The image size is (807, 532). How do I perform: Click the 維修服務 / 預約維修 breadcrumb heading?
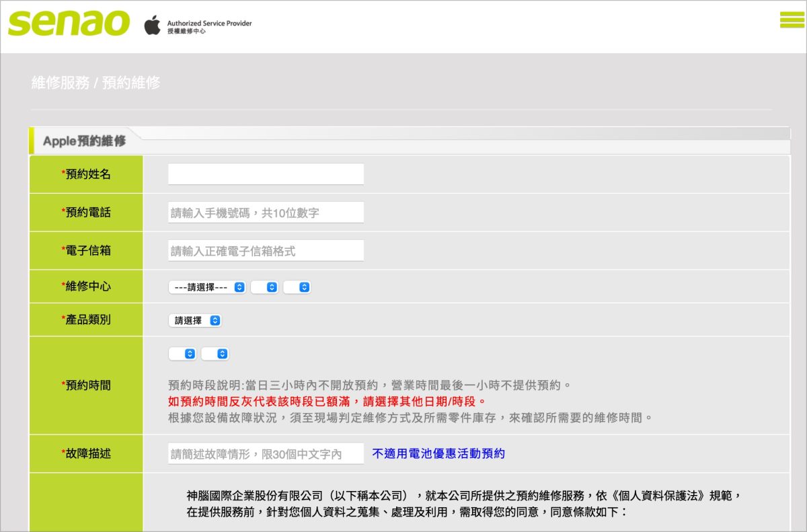click(x=95, y=83)
